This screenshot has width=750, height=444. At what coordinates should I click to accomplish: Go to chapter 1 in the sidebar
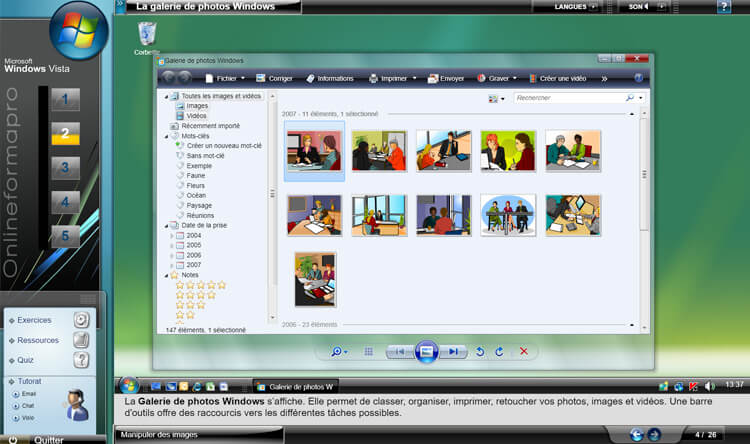[x=65, y=100]
